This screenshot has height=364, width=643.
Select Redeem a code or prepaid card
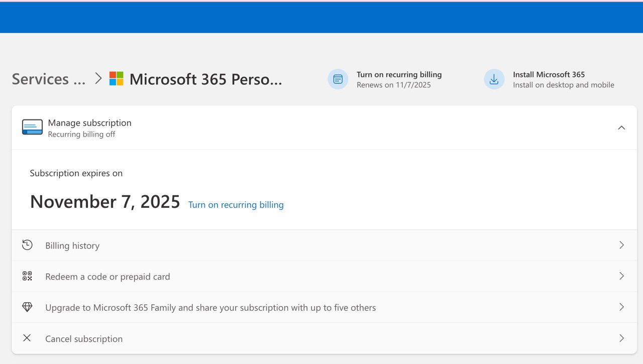(x=108, y=277)
